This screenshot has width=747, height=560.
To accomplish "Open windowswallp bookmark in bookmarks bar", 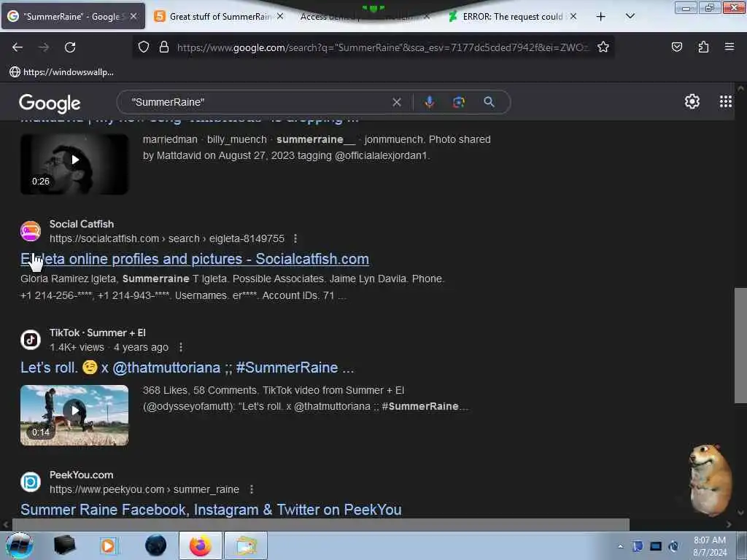I will point(61,72).
